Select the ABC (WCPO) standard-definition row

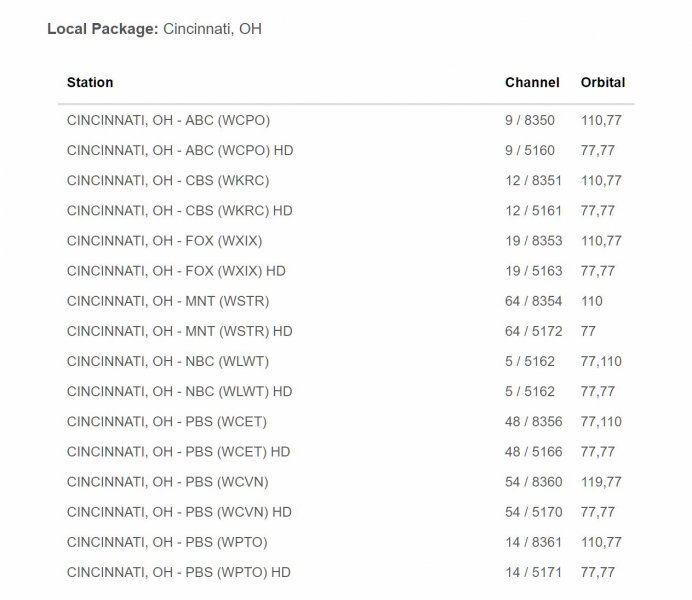[168, 121]
